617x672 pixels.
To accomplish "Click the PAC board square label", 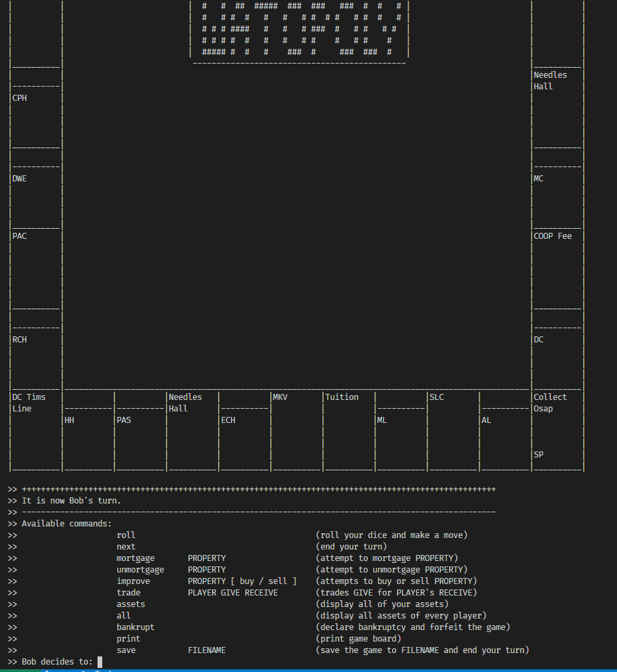I will pyautogui.click(x=19, y=236).
